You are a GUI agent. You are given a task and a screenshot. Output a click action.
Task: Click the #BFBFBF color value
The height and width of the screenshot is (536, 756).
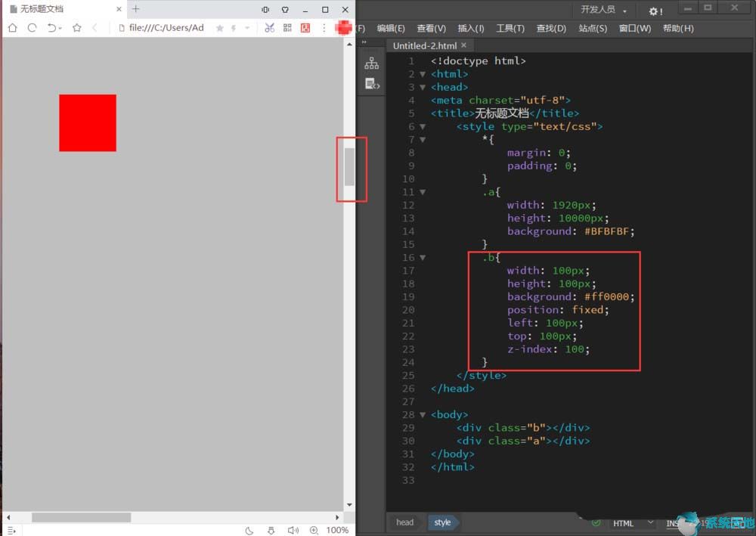[606, 231]
